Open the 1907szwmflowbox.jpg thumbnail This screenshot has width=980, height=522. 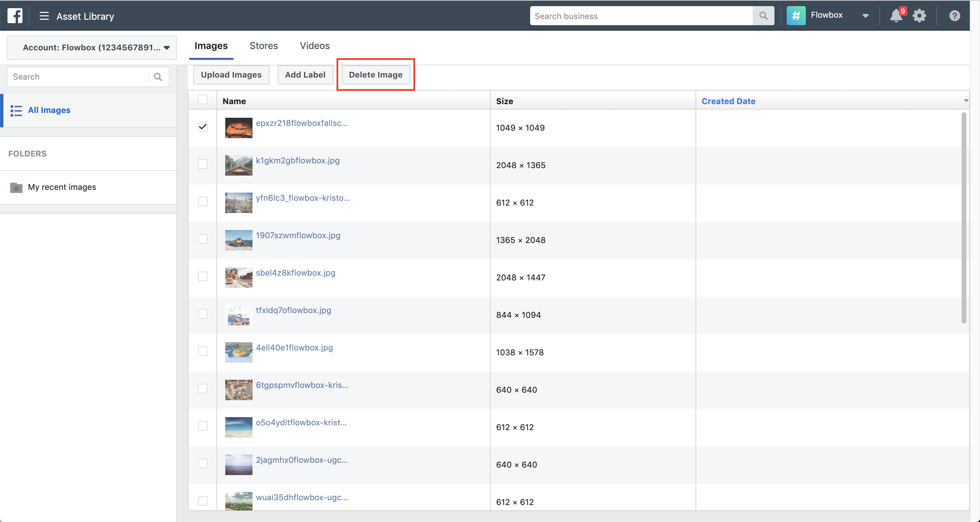[x=239, y=240]
